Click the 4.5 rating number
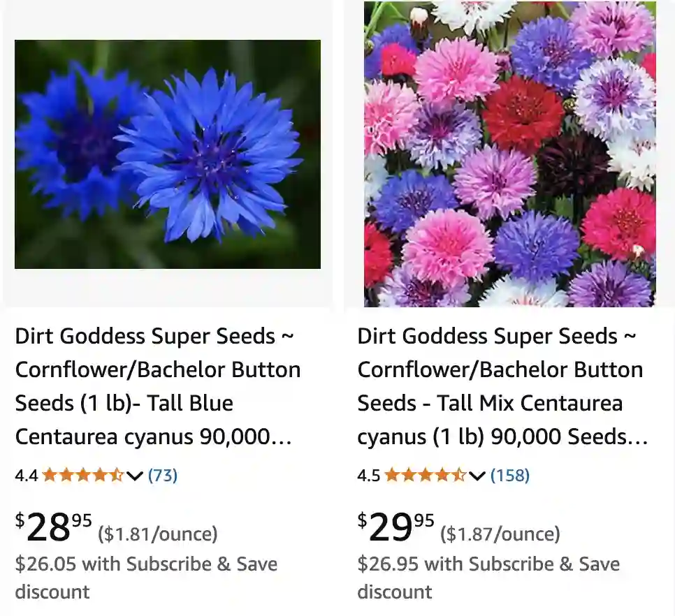 [x=369, y=476]
